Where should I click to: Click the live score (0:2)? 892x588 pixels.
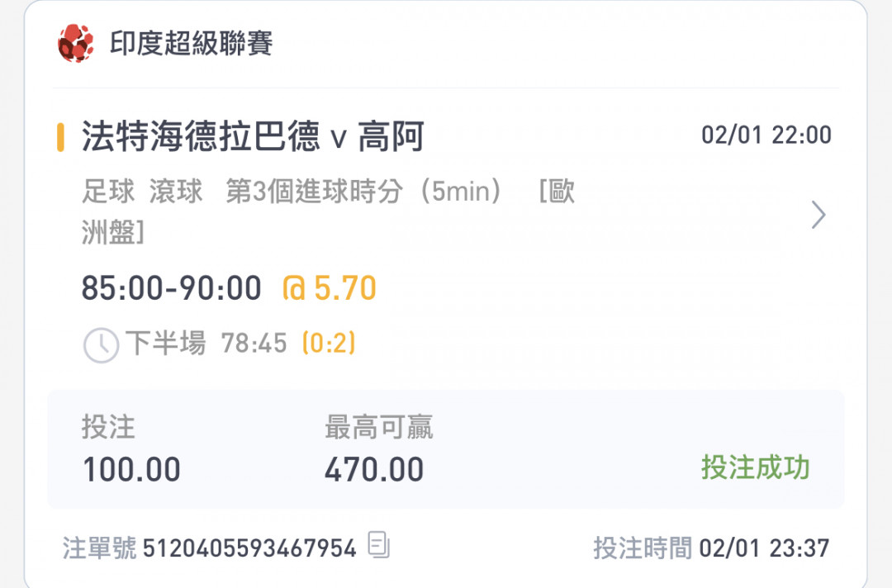click(x=329, y=343)
